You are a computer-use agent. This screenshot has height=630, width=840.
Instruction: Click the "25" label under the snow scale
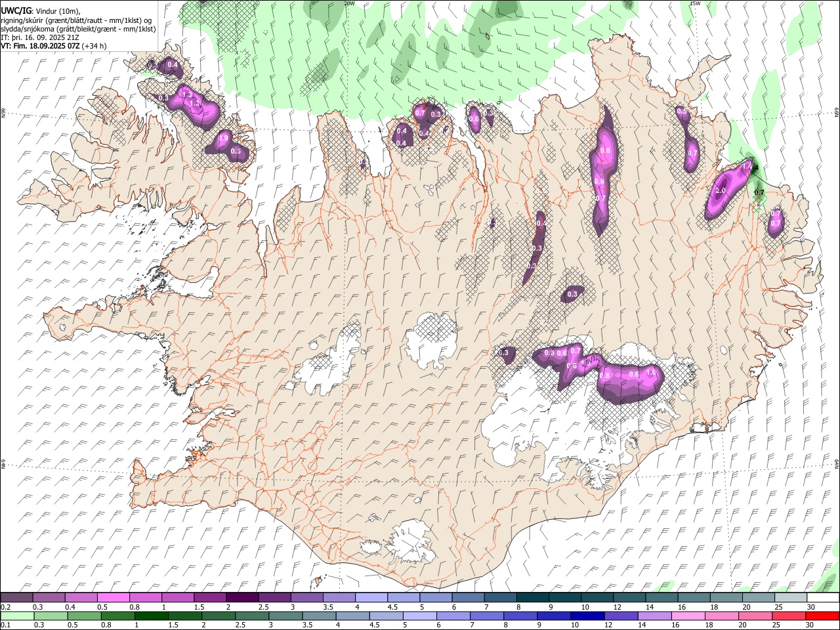(778, 607)
